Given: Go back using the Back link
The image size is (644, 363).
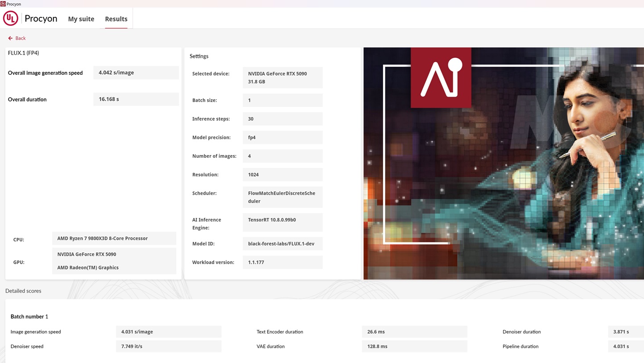Looking at the screenshot, I should (21, 38).
